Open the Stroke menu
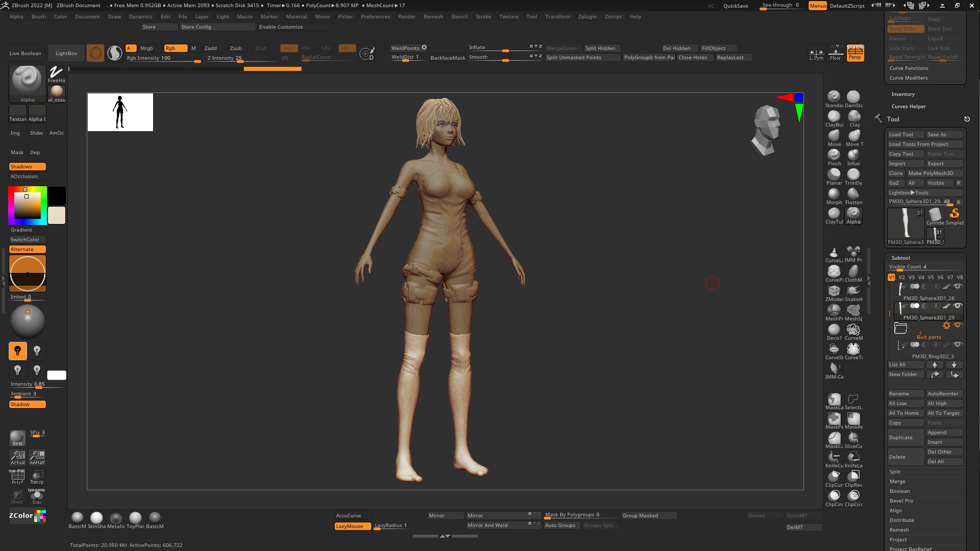The width and height of the screenshot is (980, 551). 483,17
